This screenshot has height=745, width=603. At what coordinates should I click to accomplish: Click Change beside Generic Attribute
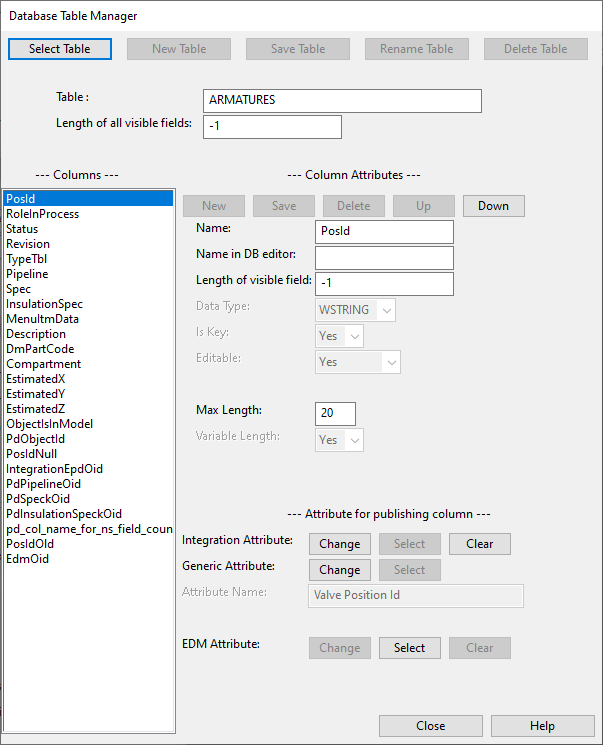(339, 570)
